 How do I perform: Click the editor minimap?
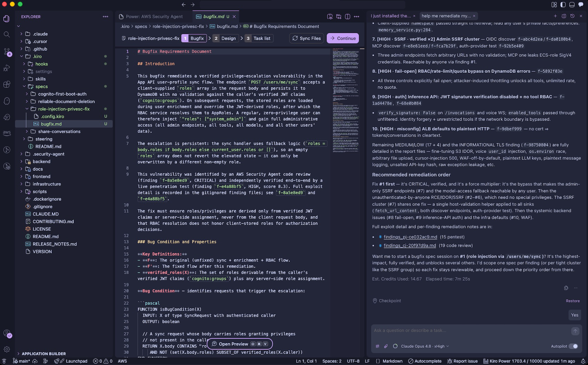pos(346,100)
